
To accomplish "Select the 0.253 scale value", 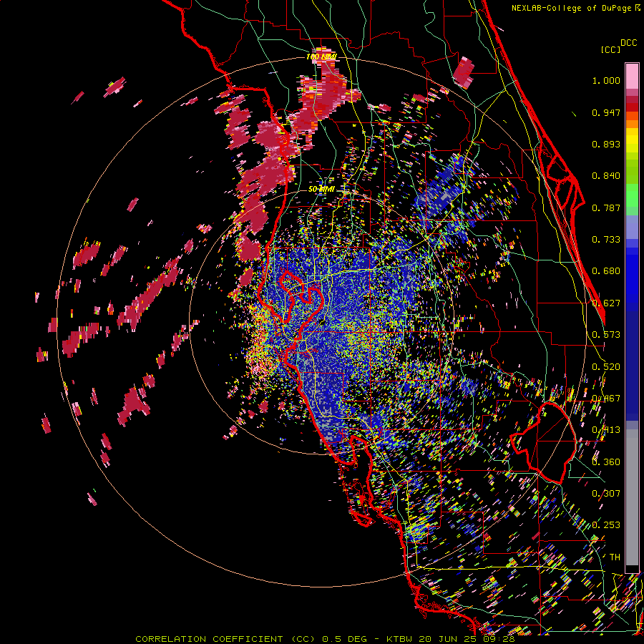I will [606, 525].
